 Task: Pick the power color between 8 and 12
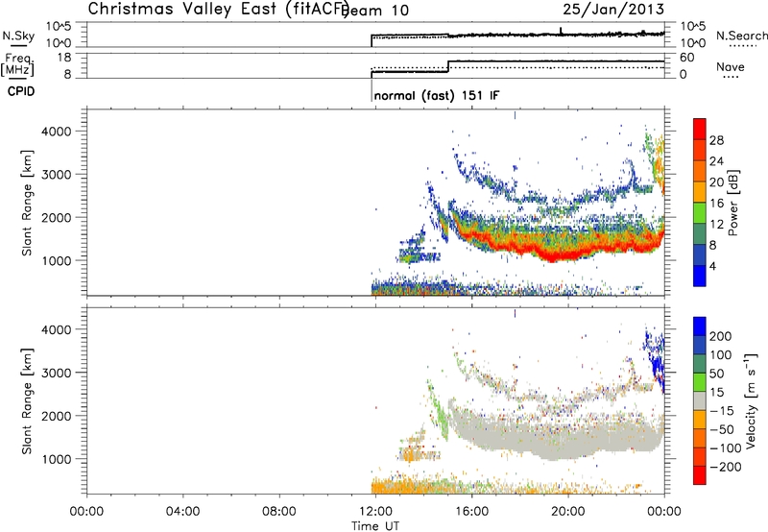pos(700,233)
